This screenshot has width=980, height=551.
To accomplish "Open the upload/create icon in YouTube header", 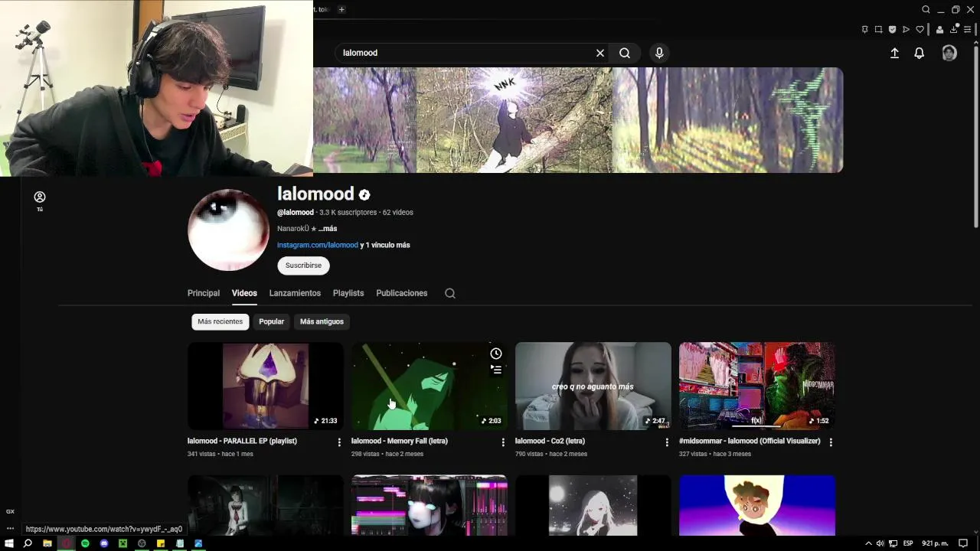I will pos(894,53).
